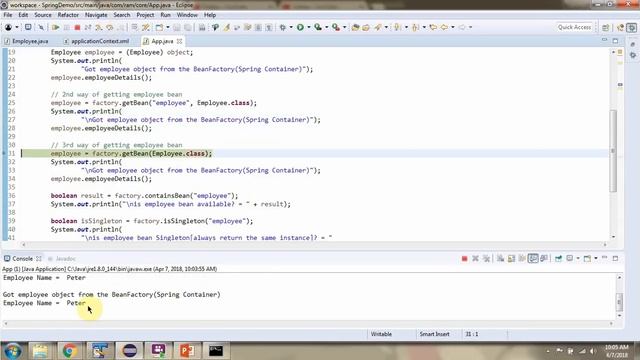Click Pin Console icon

coord(558,258)
